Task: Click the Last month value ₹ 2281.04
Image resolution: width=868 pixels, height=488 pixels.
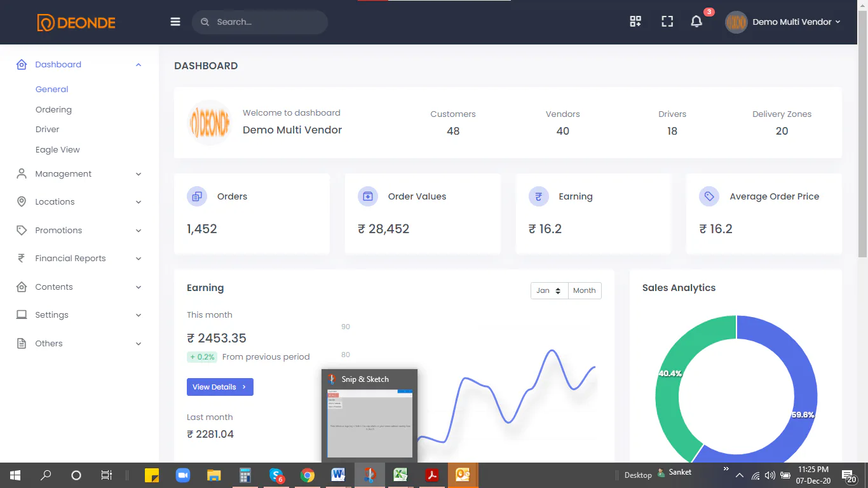Action: [210, 434]
